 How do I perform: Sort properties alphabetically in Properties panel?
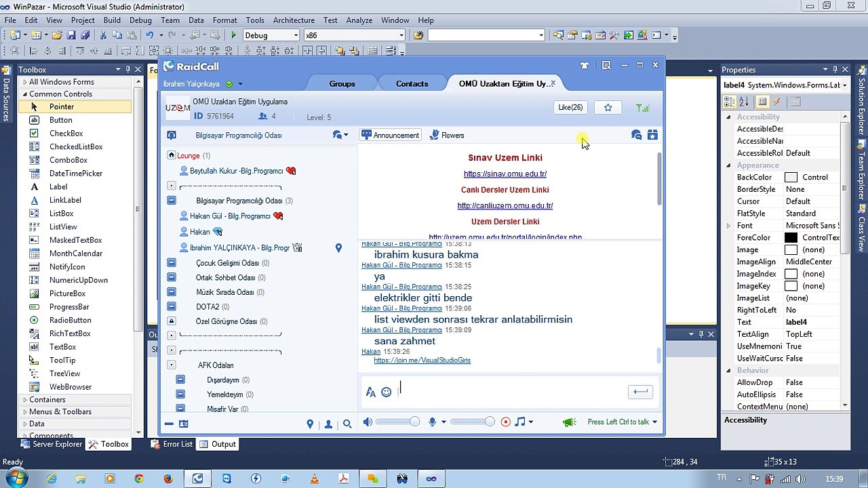pyautogui.click(x=743, y=102)
